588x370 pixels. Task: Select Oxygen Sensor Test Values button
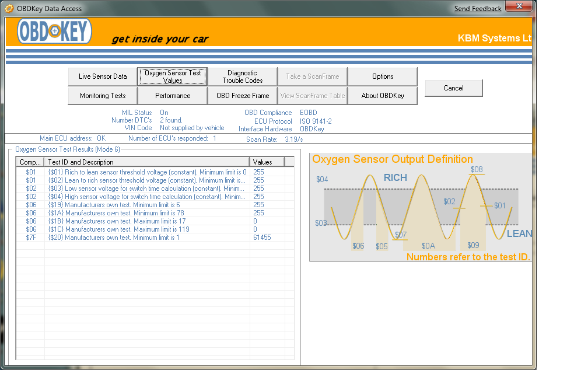(173, 76)
